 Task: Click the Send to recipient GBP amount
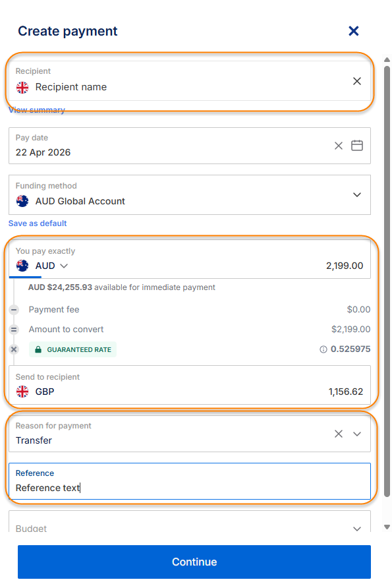point(345,392)
